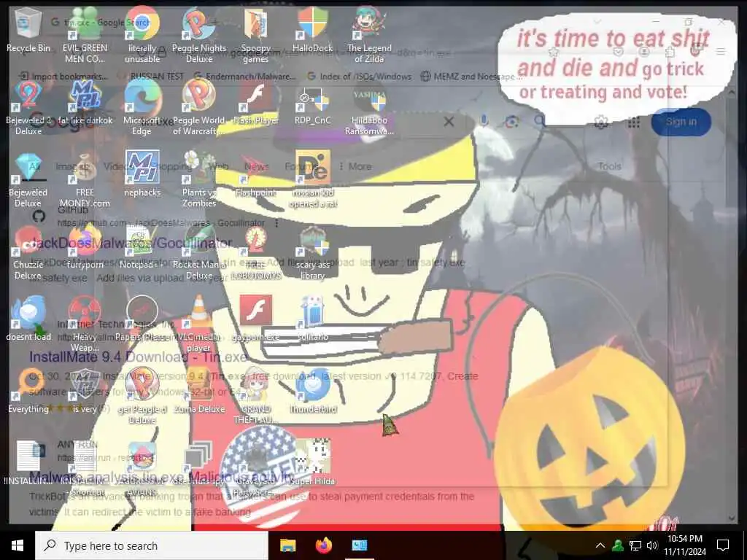Viewport: 747px width, 560px height.
Task: Select the Hildaboo Ransomwa... desktop icon
Action: click(x=369, y=108)
